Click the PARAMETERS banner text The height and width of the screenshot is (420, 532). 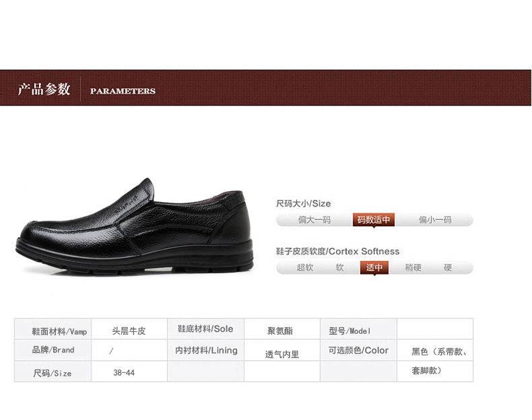coord(123,91)
